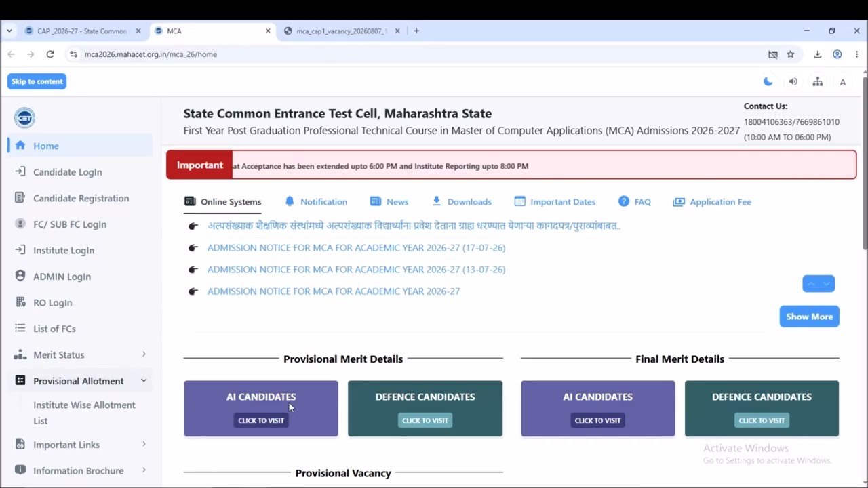Visit Provisional Merit AI Candidates

(x=261, y=420)
